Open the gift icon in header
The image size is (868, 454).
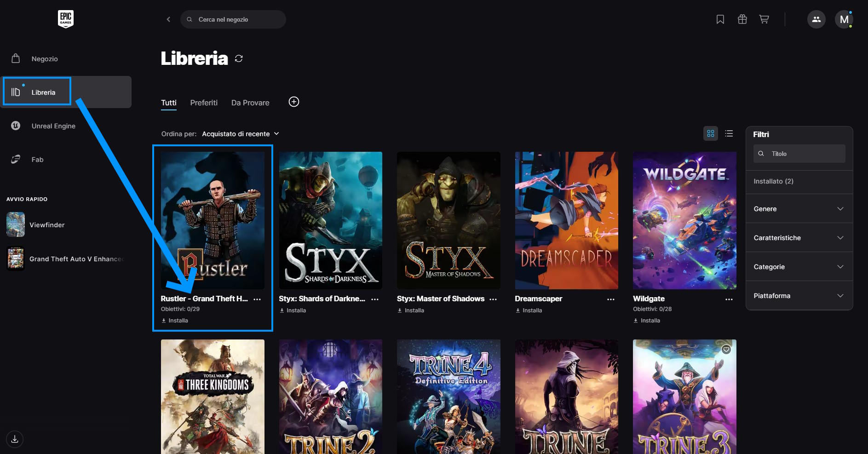coord(742,19)
